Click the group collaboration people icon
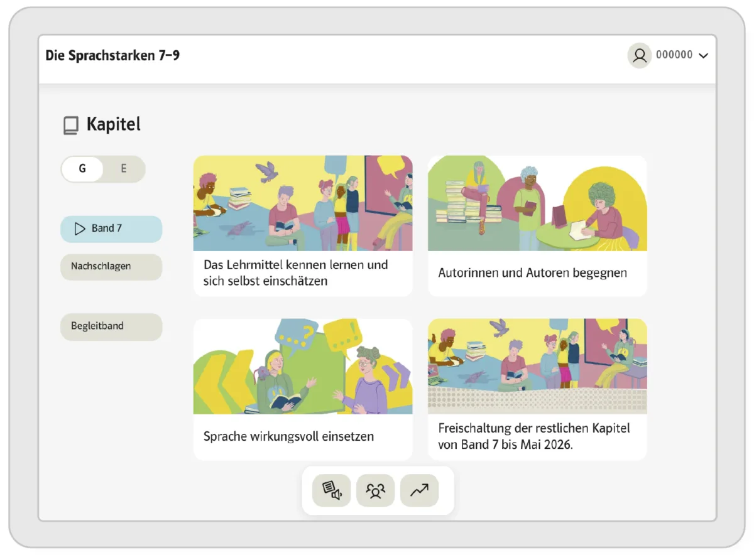This screenshot has width=754, height=560. click(x=375, y=491)
